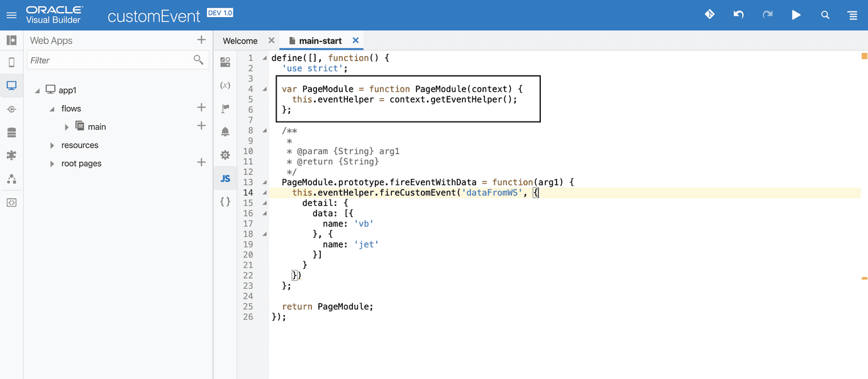
Task: Select the main-start tab
Action: point(320,40)
